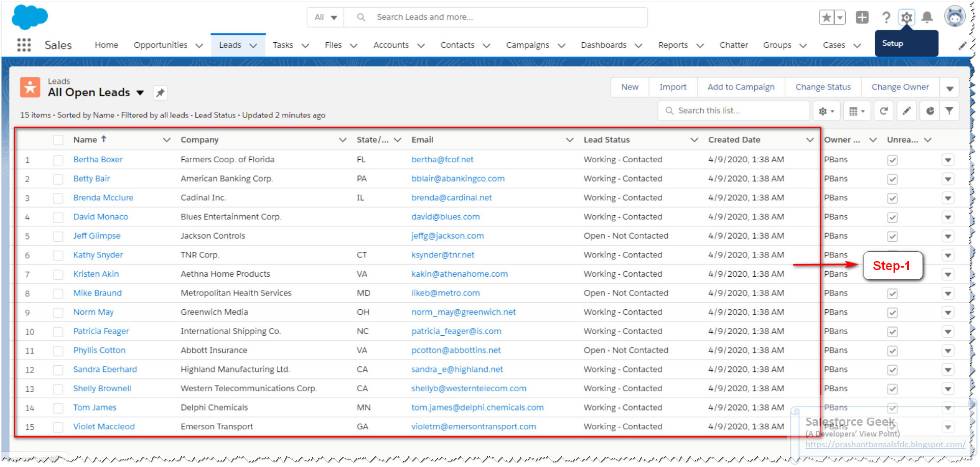
Task: Open the Setup gear icon
Action: 906,18
